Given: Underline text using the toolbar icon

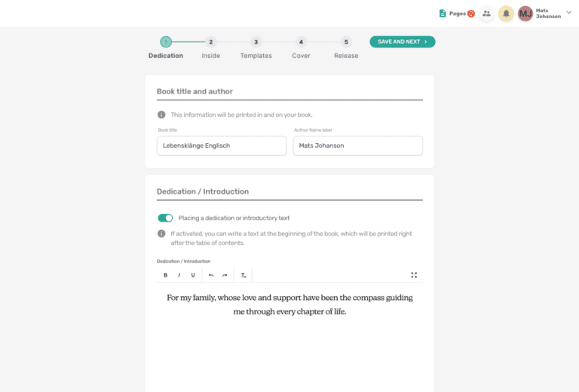Looking at the screenshot, I should coord(193,275).
